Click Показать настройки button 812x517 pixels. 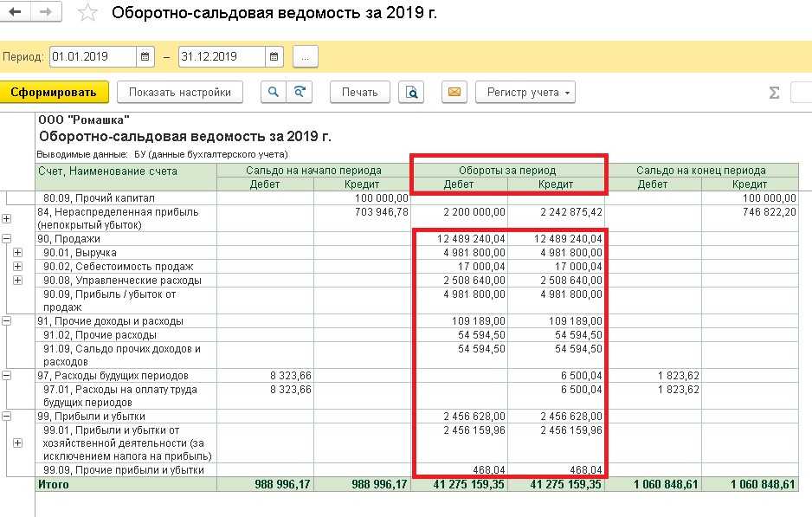[x=180, y=92]
